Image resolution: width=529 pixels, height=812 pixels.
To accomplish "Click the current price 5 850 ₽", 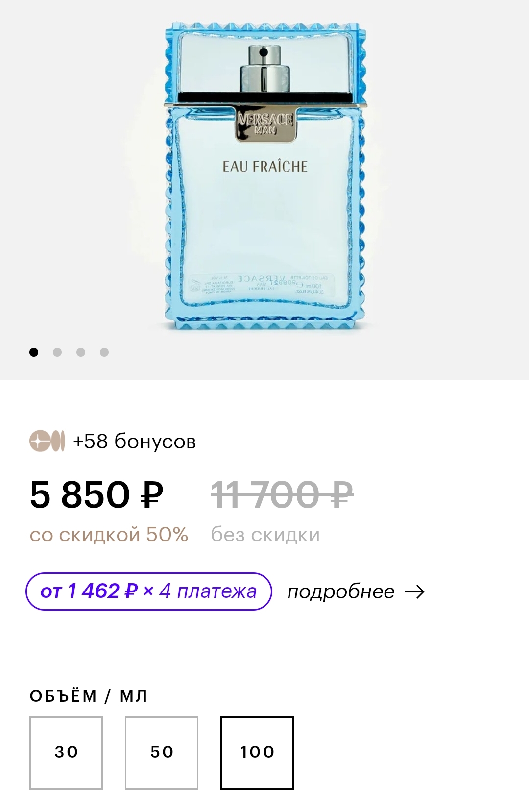I will 96,494.
